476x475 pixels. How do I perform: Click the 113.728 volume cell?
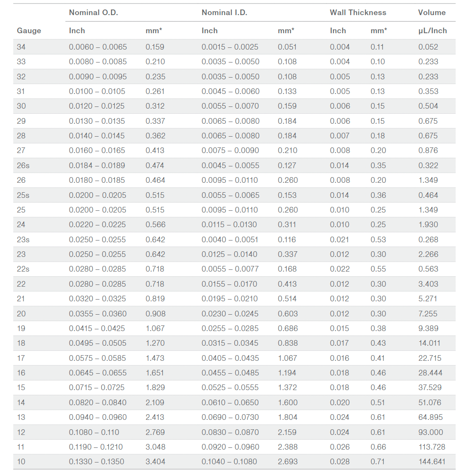pos(432,447)
